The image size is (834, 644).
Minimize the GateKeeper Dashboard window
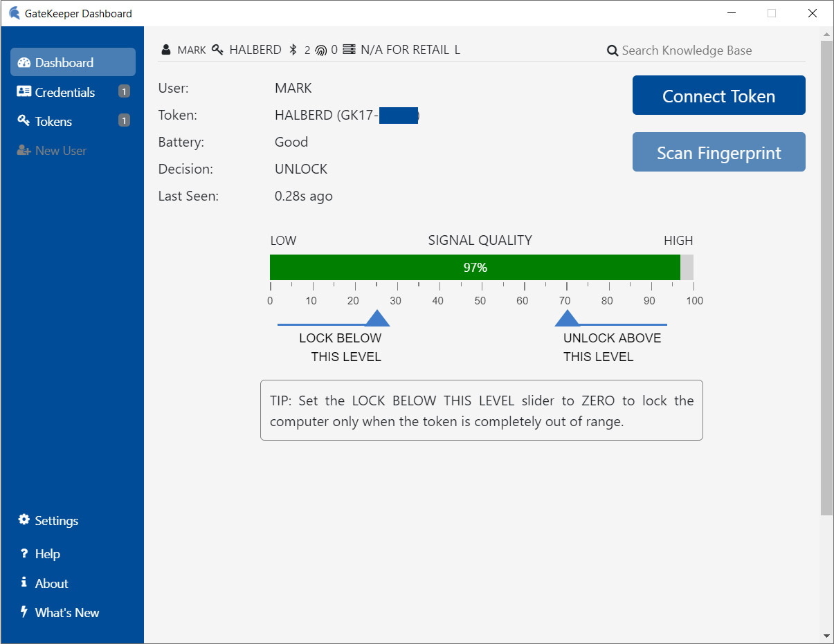[x=732, y=13]
